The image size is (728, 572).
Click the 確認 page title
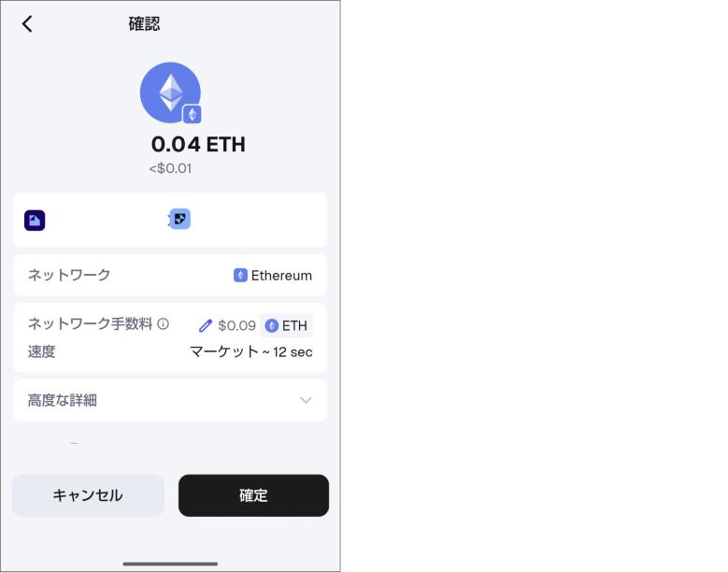tap(145, 23)
